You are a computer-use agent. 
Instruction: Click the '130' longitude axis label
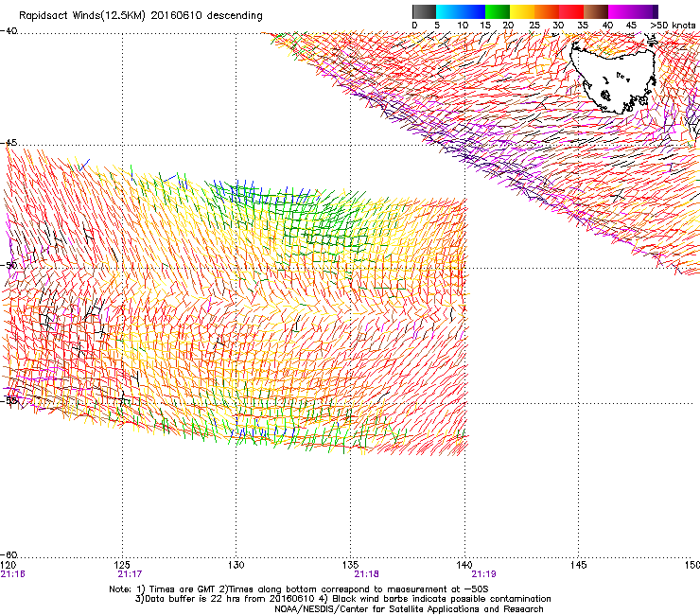pyautogui.click(x=236, y=565)
